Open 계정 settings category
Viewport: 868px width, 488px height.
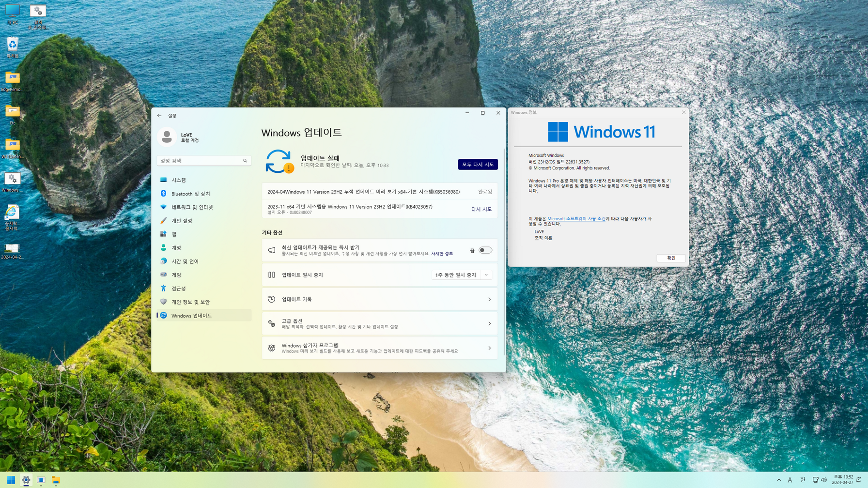click(204, 248)
